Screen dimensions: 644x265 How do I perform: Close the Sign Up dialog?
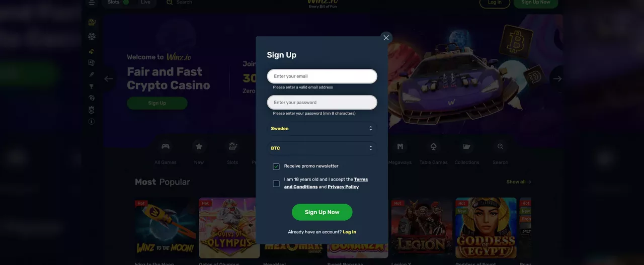point(386,38)
